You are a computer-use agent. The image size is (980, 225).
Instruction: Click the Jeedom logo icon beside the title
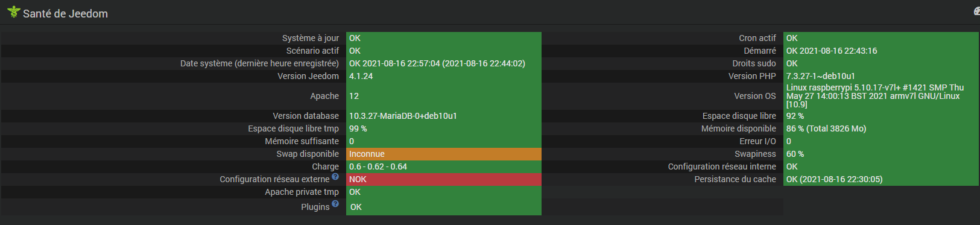pos(13,11)
